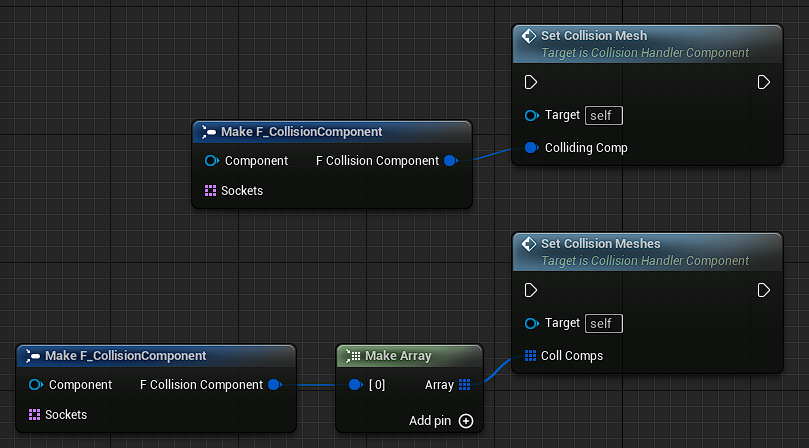
Task: Click Target pin on Set Collision Mesh node
Action: (x=531, y=116)
